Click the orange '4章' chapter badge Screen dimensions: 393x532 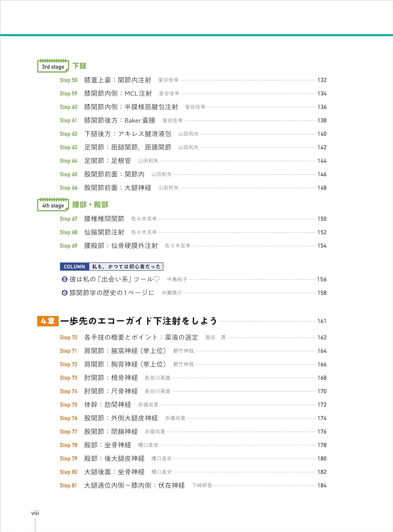pyautogui.click(x=47, y=321)
